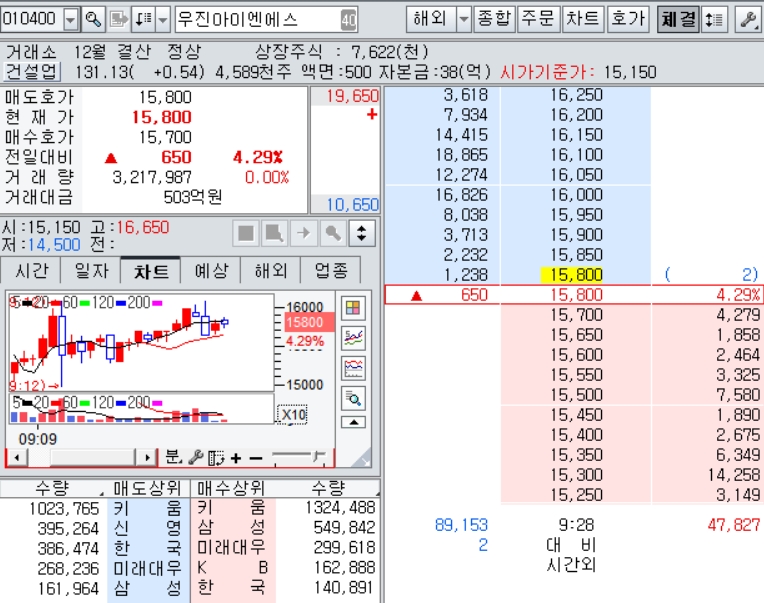The height and width of the screenshot is (603, 764).
Task: Click the 89,153 total ask volume
Action: tap(461, 525)
